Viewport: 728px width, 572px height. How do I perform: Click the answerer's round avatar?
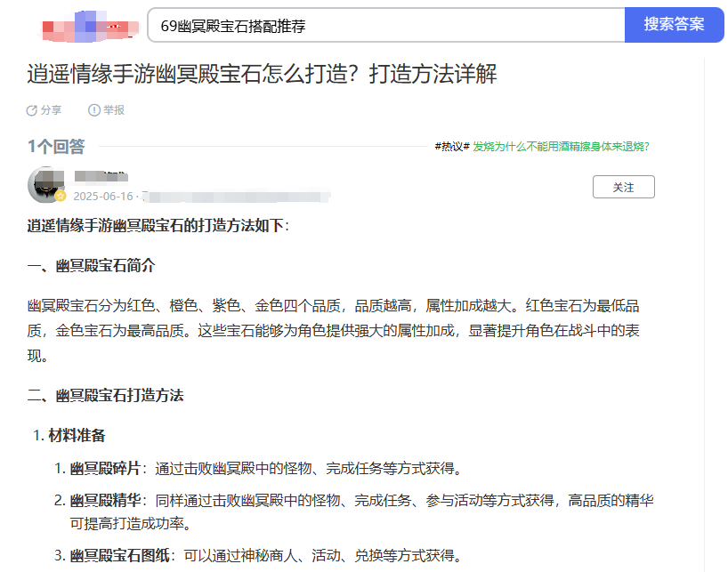(45, 184)
